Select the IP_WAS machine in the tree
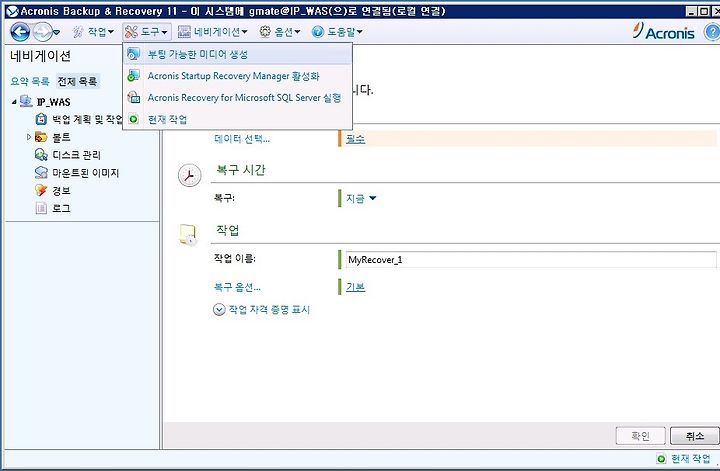Image resolution: width=720 pixels, height=471 pixels. pyautogui.click(x=54, y=102)
